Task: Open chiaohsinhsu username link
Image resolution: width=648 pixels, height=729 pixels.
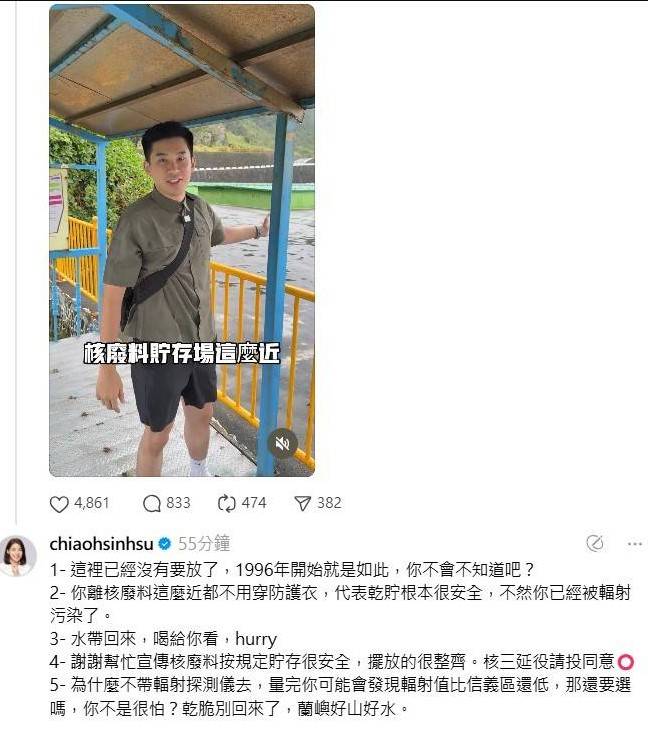Action: [x=101, y=543]
